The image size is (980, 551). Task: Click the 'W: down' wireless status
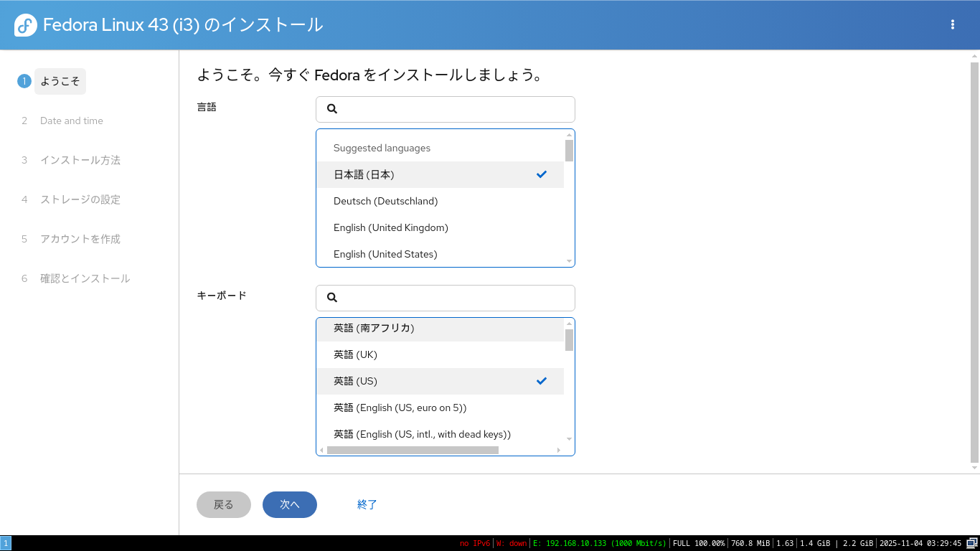pyautogui.click(x=512, y=544)
